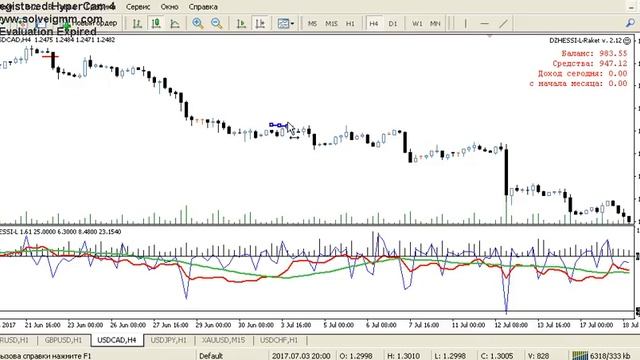This screenshot has width=640, height=360.
Task: Click status bar date 2017.07.03 20:00
Action: pos(301,356)
